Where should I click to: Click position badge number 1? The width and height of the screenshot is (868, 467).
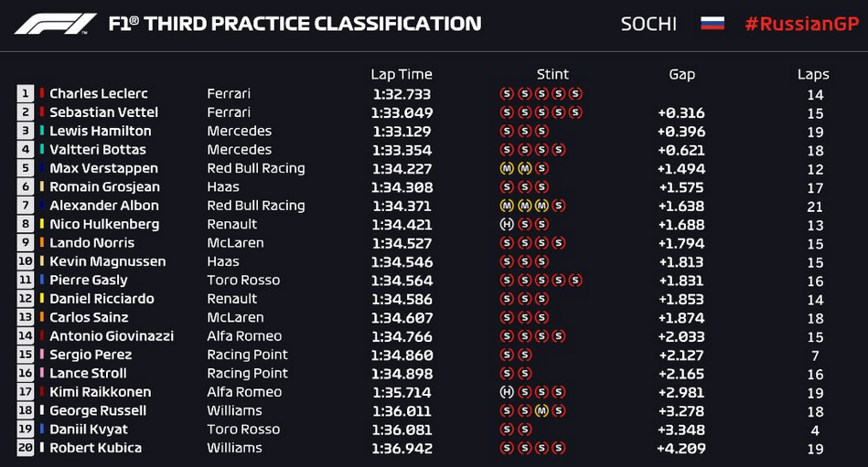click(25, 93)
